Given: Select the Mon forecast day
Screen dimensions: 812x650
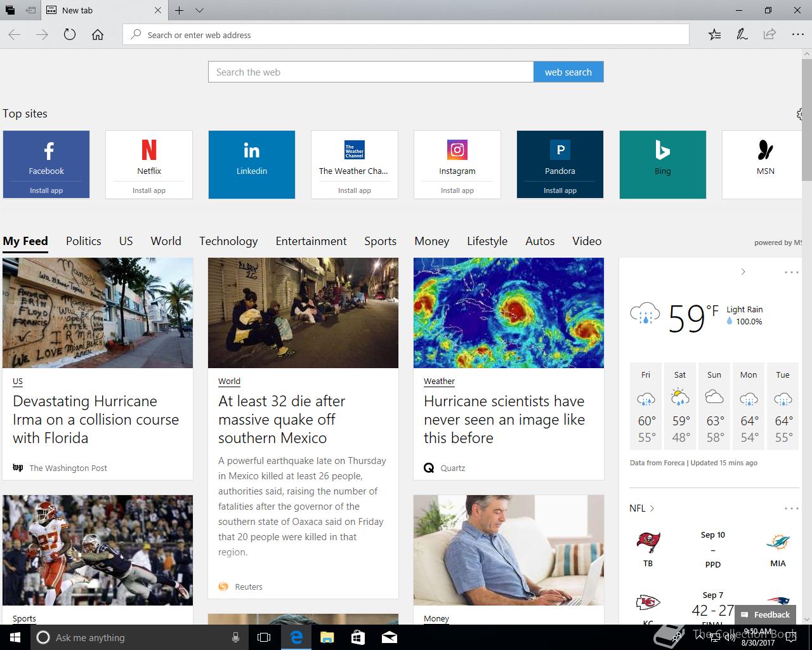Looking at the screenshot, I should pos(749,406).
